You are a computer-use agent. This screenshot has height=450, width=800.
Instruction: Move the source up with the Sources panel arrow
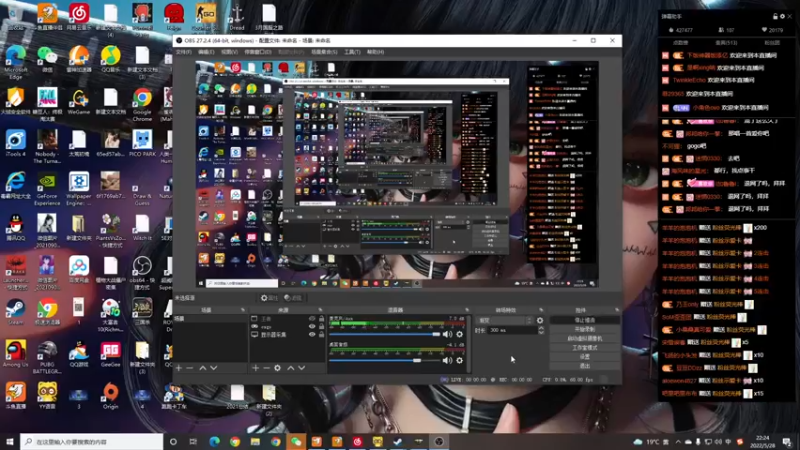click(291, 368)
